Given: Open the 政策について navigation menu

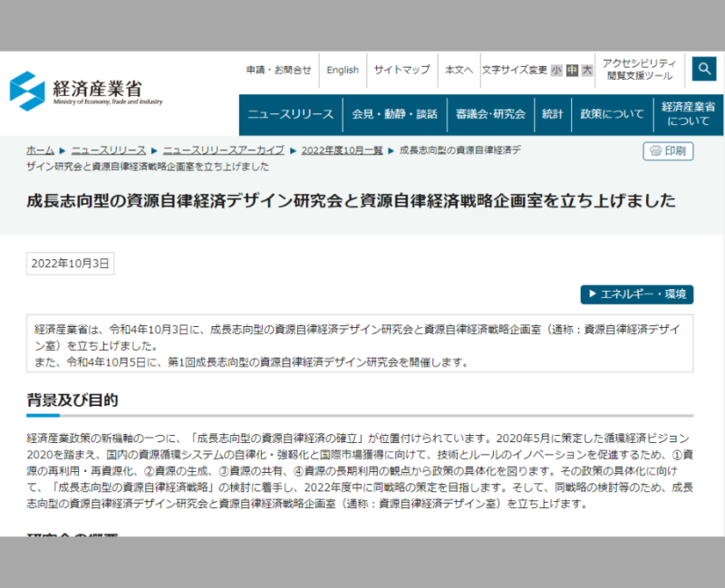Looking at the screenshot, I should click(x=612, y=114).
